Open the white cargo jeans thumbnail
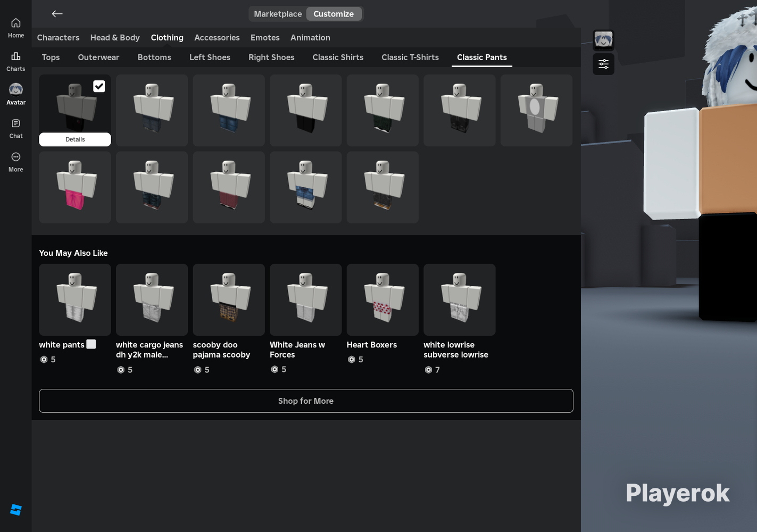The image size is (757, 532). pos(152,300)
